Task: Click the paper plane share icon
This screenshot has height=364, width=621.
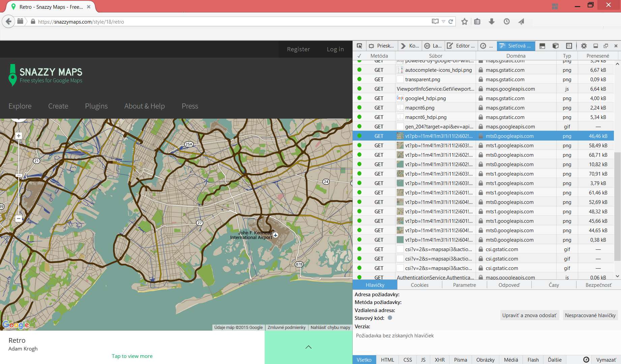Action: (x=521, y=22)
